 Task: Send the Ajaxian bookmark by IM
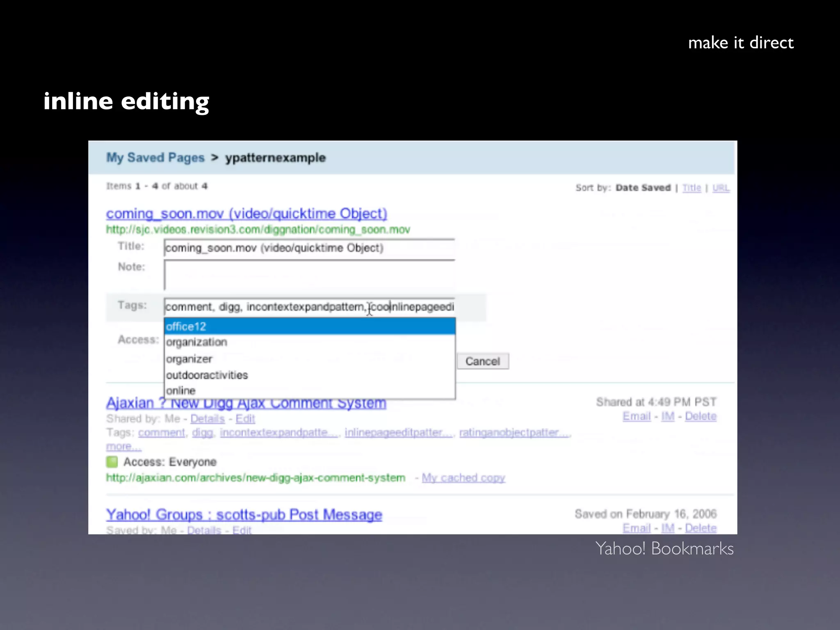point(668,416)
